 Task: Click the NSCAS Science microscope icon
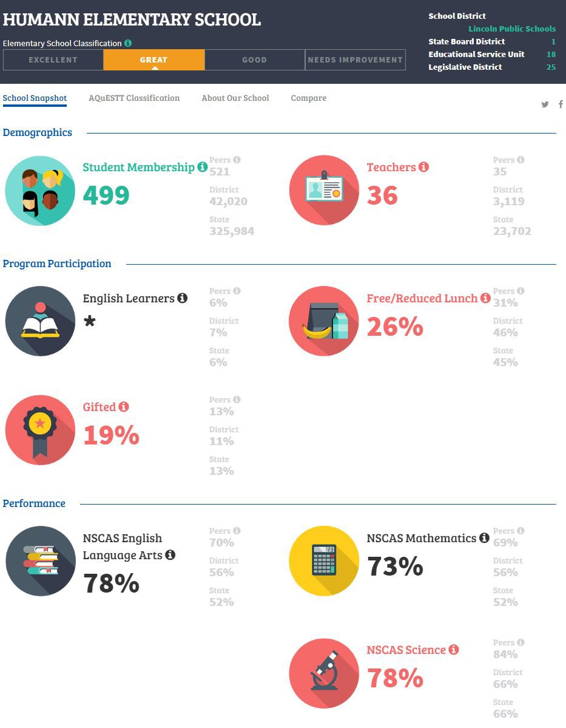[324, 673]
